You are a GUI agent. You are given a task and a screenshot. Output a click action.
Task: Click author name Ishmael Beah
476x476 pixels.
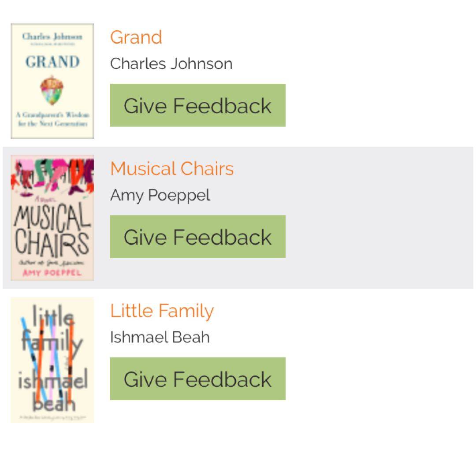[x=160, y=337]
